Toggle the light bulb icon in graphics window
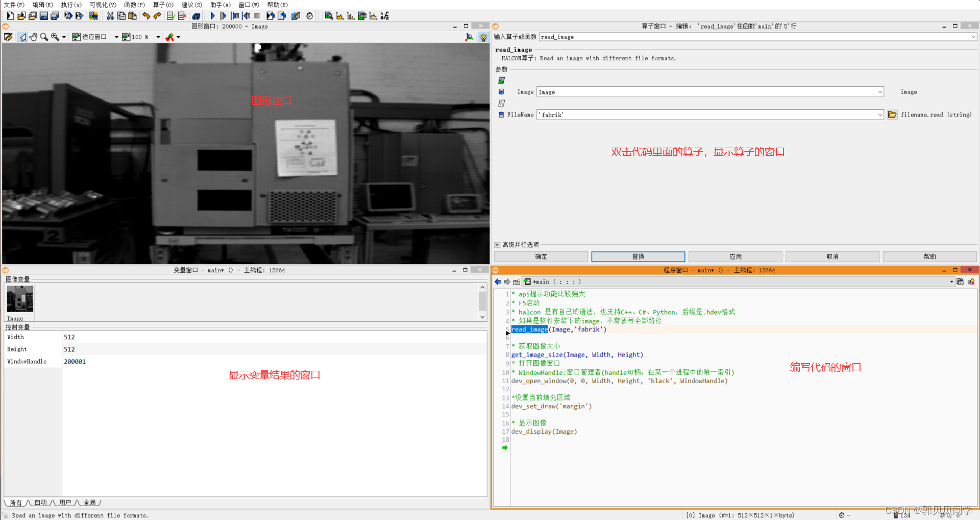 pyautogui.click(x=483, y=37)
